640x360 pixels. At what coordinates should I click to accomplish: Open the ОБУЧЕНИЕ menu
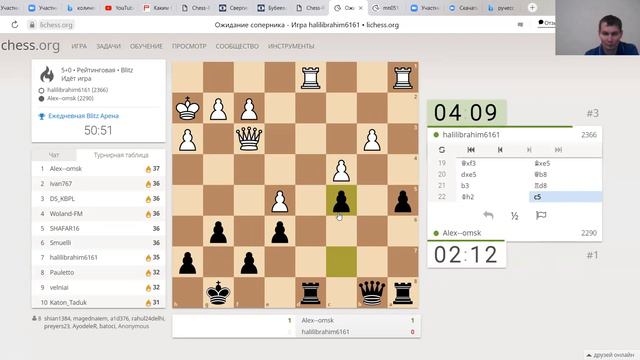[x=146, y=46]
